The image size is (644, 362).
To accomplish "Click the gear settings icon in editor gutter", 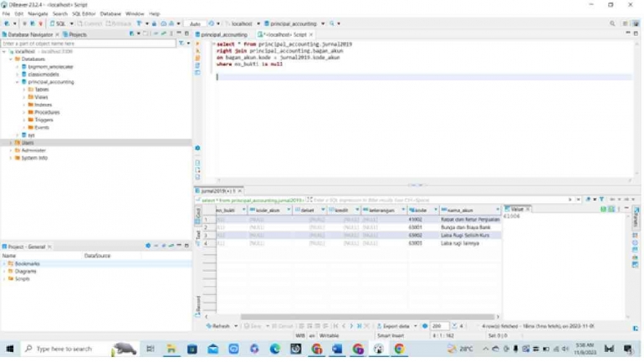I will pos(197,148).
